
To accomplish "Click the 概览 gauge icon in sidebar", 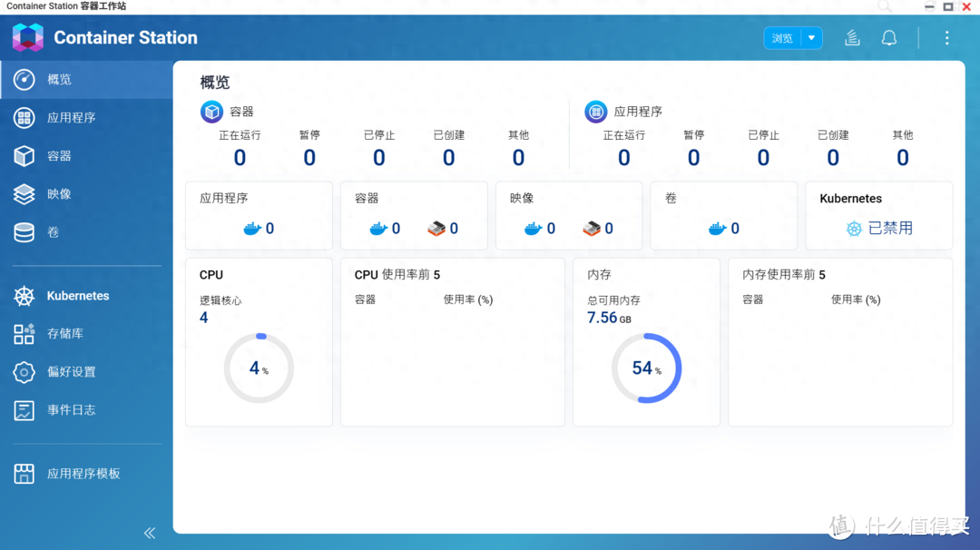I will [24, 79].
